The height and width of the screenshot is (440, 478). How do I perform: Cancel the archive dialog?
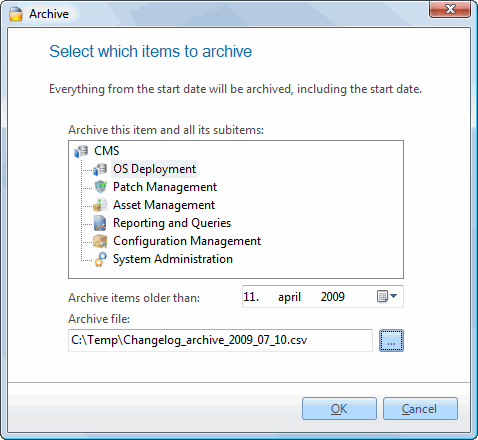coord(420,408)
